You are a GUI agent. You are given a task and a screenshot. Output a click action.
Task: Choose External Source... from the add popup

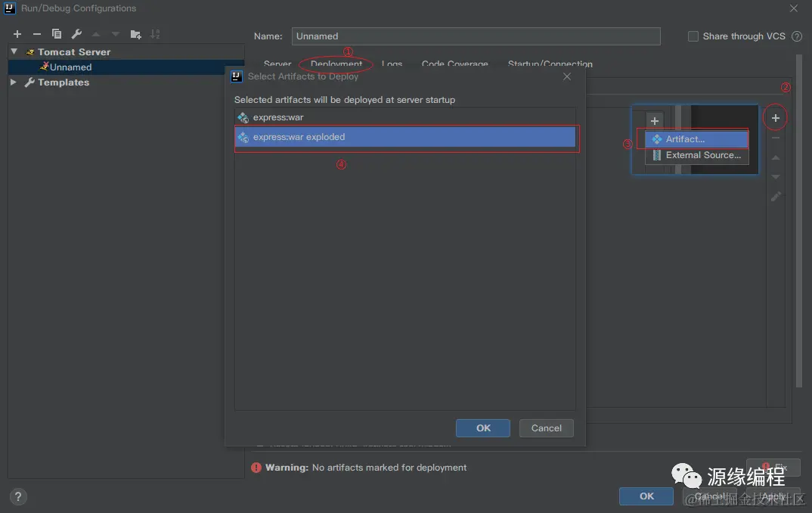tap(696, 155)
